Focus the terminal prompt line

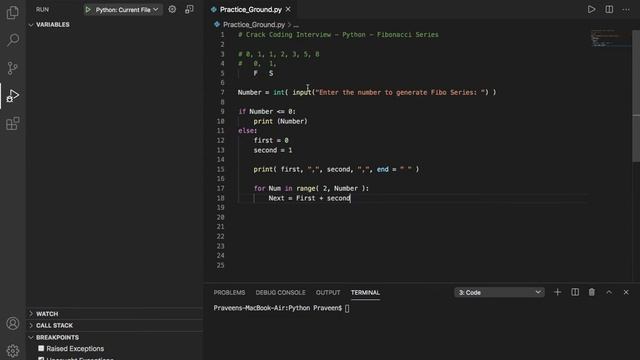(x=281, y=308)
